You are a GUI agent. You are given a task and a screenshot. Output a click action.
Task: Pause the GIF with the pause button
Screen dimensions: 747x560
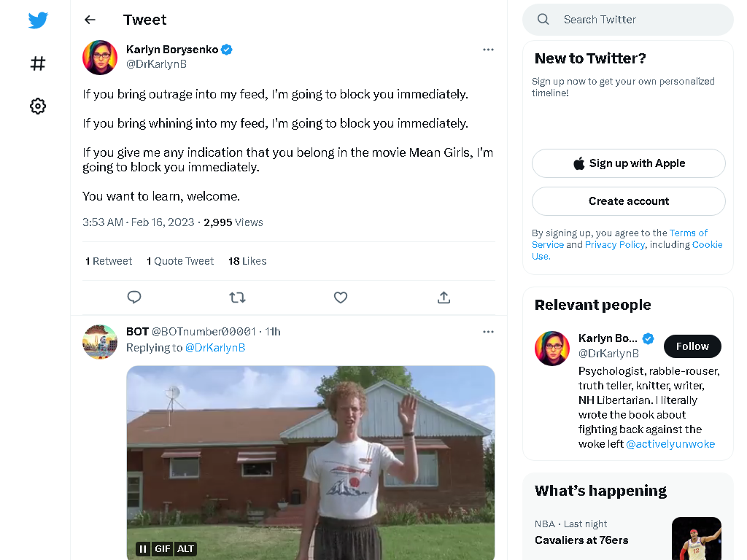[x=142, y=548]
